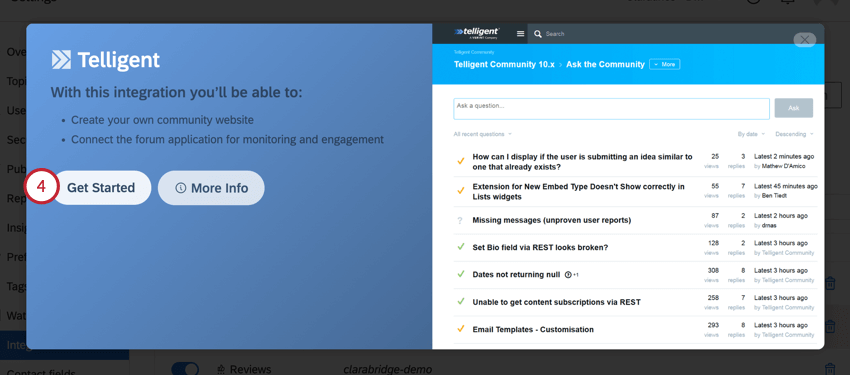
Task: Click the magnifier search icon in preview
Action: tap(538, 34)
